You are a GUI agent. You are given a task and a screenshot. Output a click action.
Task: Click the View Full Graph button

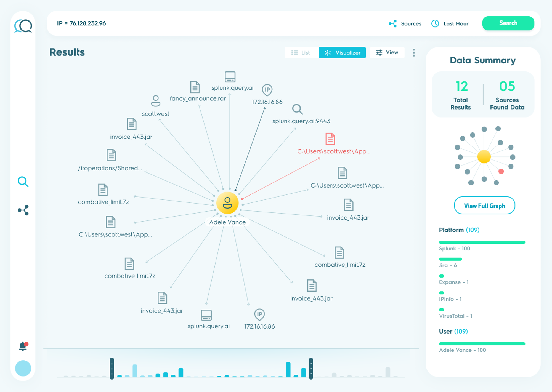pos(484,206)
